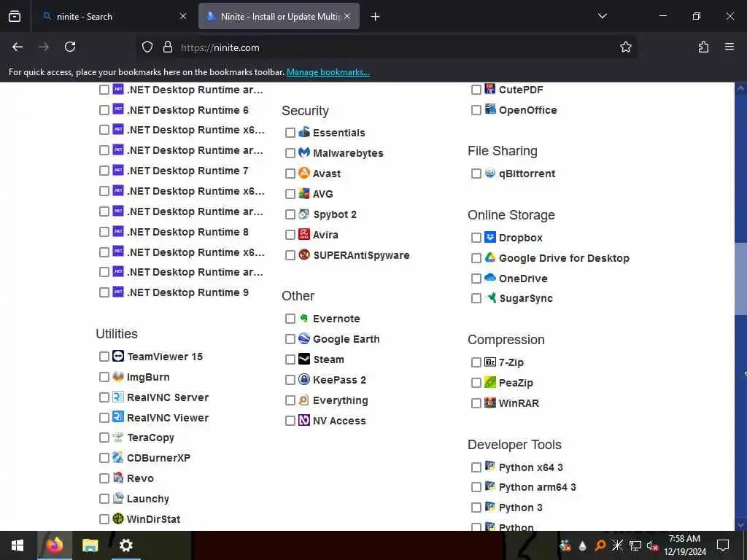Click the AVG icon
Image resolution: width=747 pixels, height=560 pixels.
click(x=304, y=193)
